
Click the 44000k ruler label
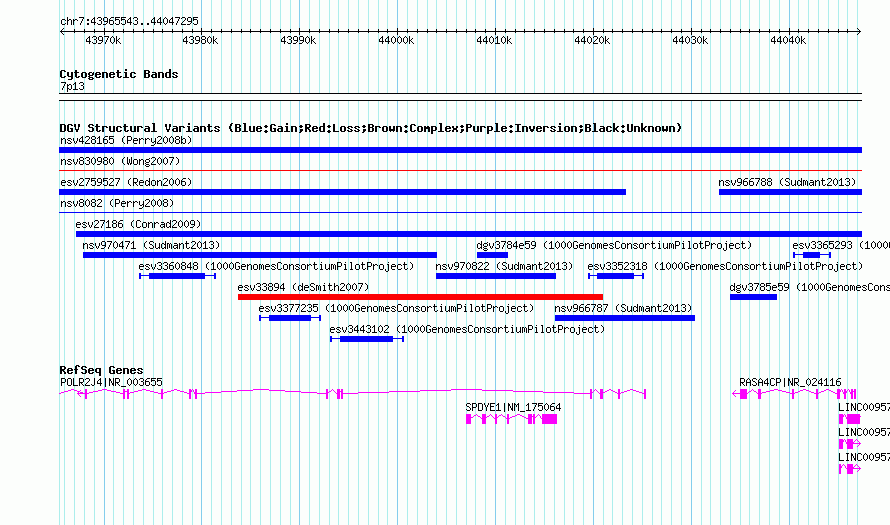coord(396,40)
